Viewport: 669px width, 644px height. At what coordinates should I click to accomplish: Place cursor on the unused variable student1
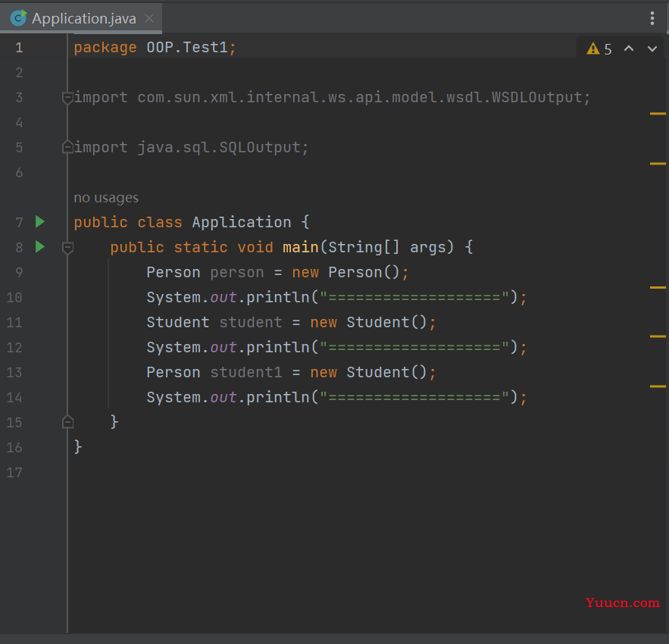click(x=246, y=373)
